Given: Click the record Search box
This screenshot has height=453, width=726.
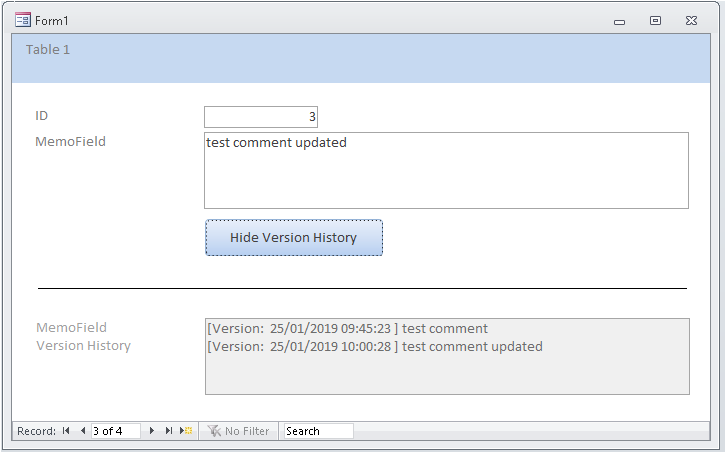Looking at the screenshot, I should pos(317,431).
